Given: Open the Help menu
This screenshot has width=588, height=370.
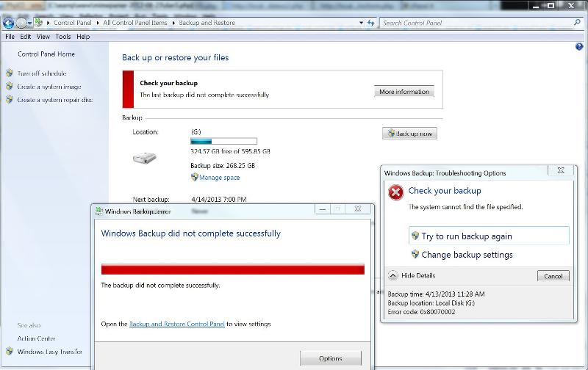Looking at the screenshot, I should click(x=83, y=36).
